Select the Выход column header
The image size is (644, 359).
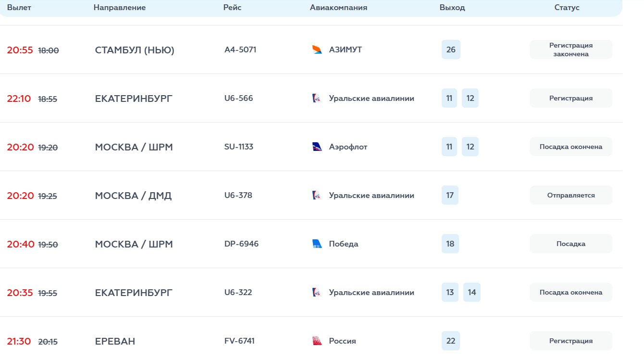[x=452, y=8]
